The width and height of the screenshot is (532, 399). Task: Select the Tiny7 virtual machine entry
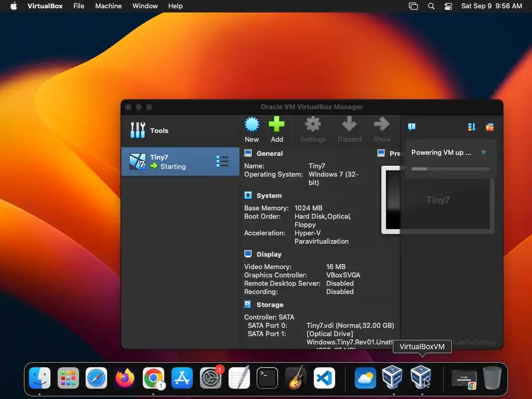[180, 162]
